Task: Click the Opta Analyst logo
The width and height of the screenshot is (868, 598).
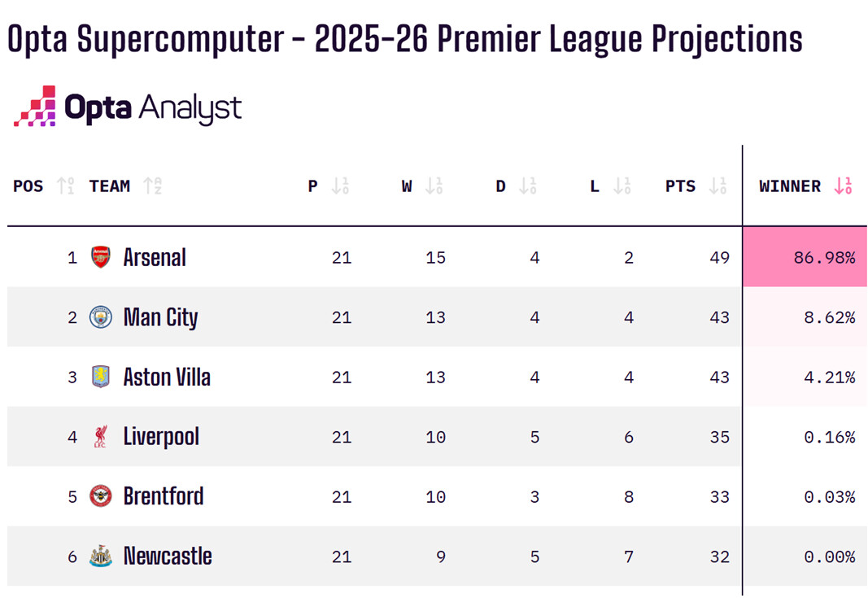Action: pos(128,107)
